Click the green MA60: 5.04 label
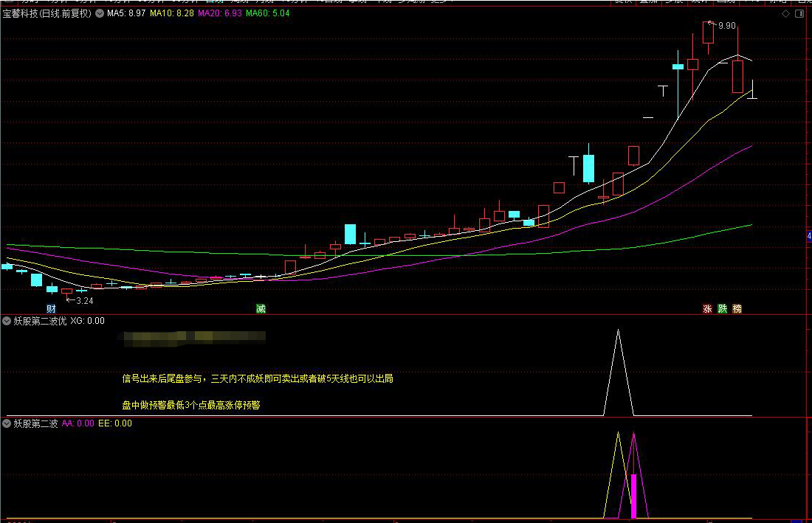Image resolution: width=812 pixels, height=523 pixels. [x=267, y=13]
